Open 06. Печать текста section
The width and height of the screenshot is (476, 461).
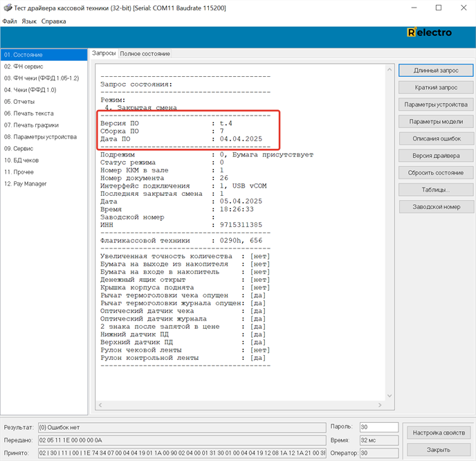pyautogui.click(x=44, y=114)
